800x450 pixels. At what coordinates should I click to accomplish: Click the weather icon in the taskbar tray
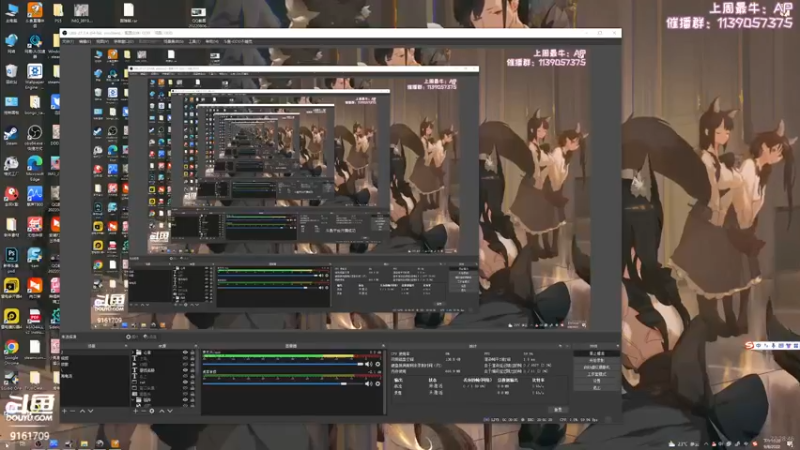click(x=672, y=444)
